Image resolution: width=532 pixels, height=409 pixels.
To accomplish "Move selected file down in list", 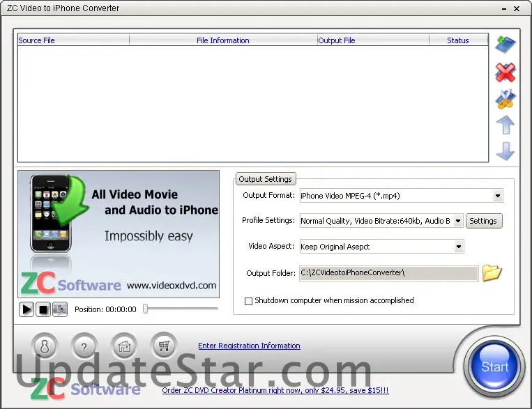I will (x=506, y=151).
